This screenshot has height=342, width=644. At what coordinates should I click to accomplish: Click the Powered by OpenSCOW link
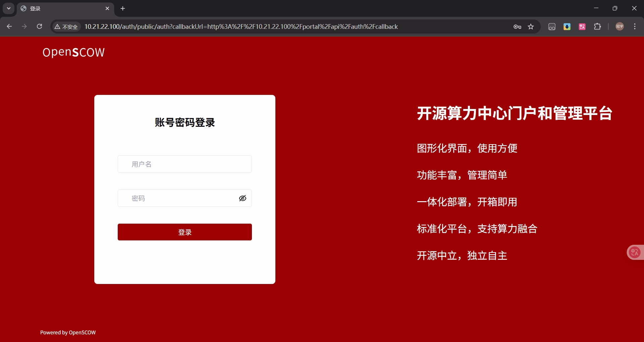[67, 332]
